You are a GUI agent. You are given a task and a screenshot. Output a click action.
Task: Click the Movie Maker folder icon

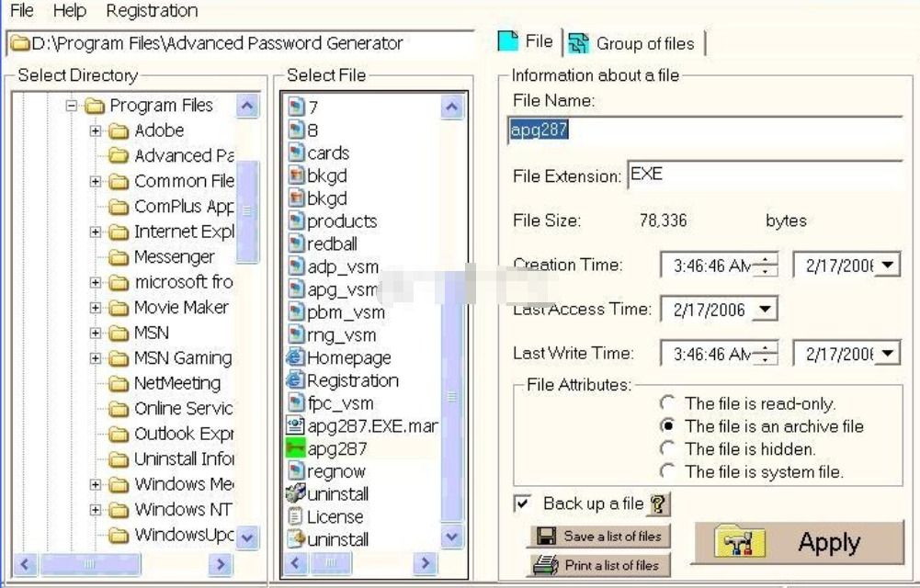tap(119, 308)
